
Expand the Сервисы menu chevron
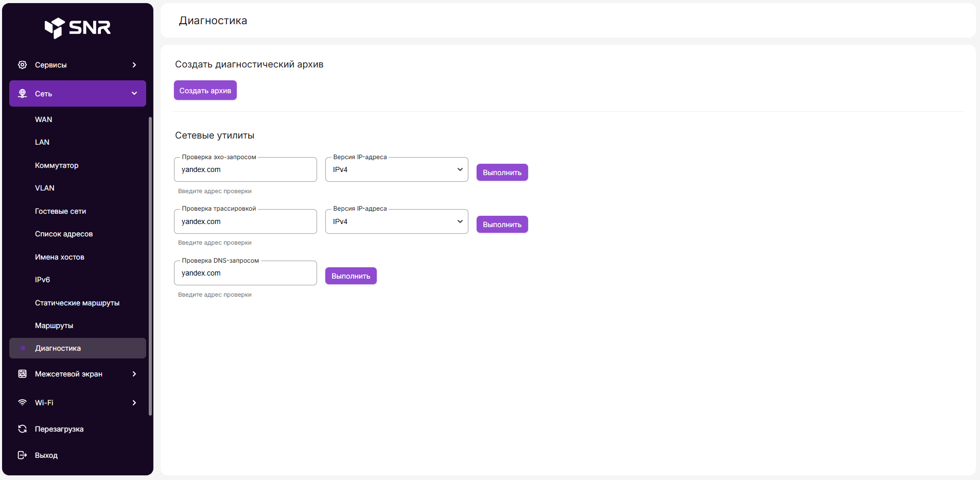click(x=134, y=65)
